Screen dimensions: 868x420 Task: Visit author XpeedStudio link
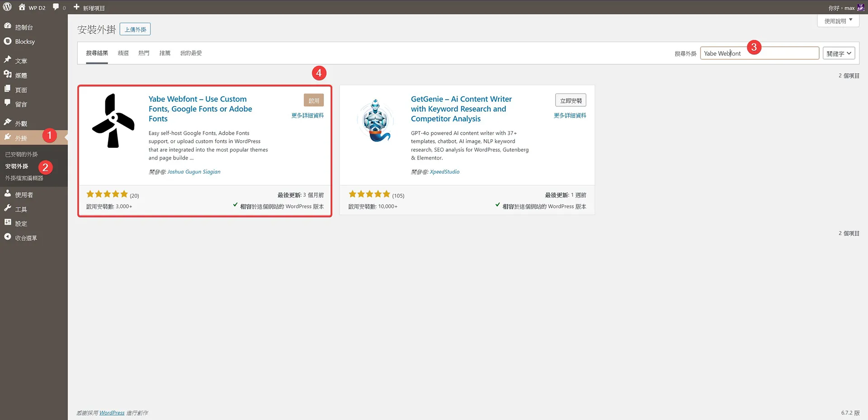tap(444, 172)
